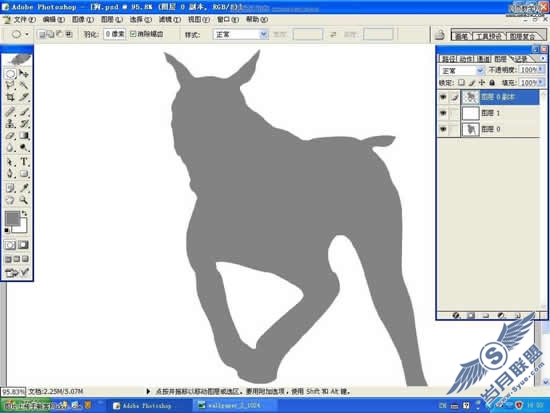
Task: Open the tool preset picker arrow
Action: coord(27,34)
